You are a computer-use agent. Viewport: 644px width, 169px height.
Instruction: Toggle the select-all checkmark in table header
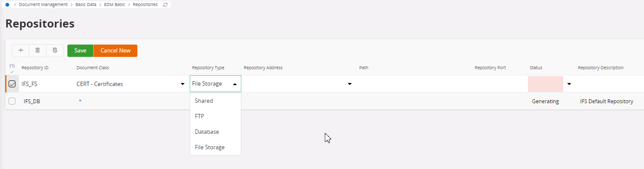pos(12,69)
